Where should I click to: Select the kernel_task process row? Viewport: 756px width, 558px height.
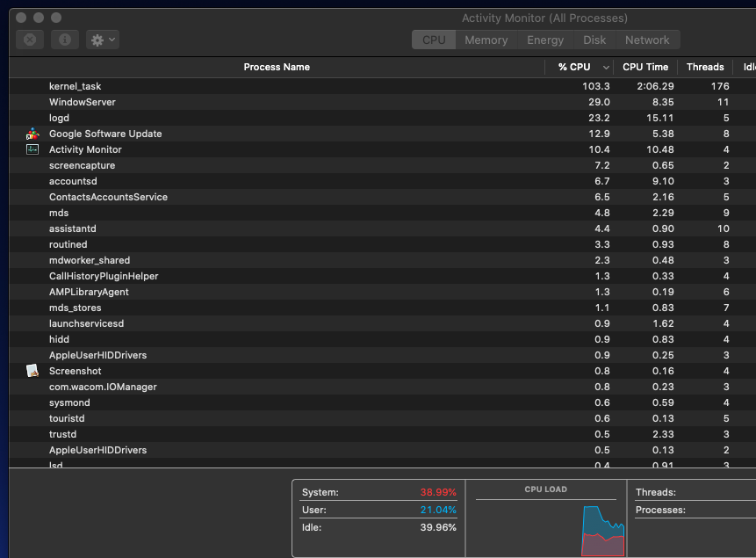click(382, 86)
